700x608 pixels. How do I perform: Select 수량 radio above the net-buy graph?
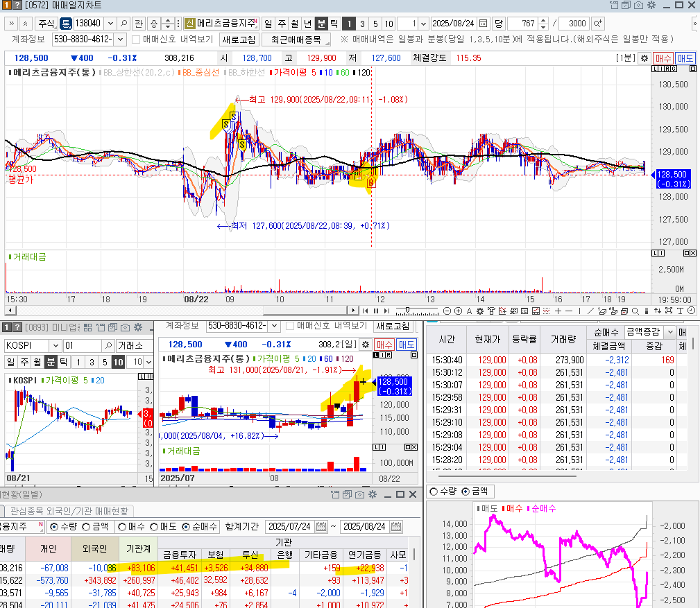pos(434,492)
